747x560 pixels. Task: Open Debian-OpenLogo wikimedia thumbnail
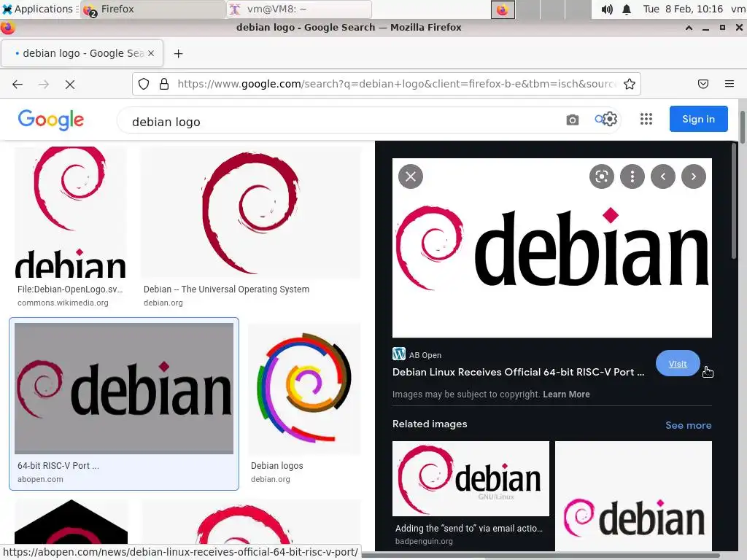pyautogui.click(x=71, y=212)
